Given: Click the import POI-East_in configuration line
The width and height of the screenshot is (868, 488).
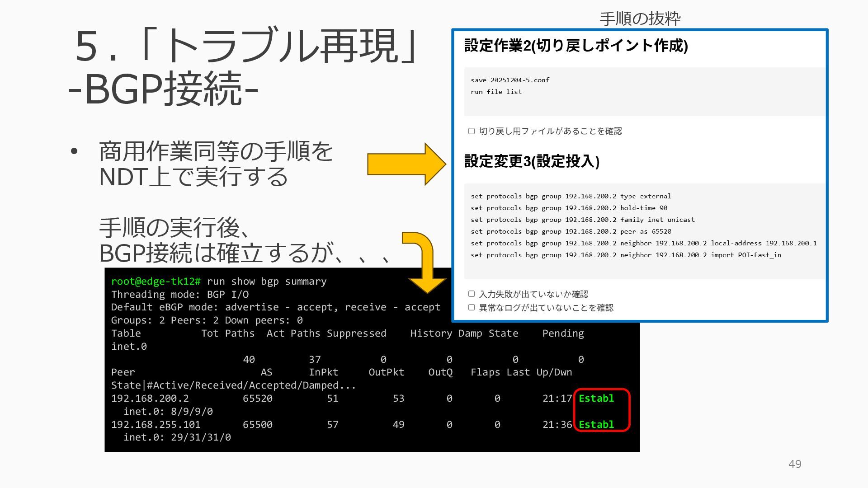Looking at the screenshot, I should point(626,255).
